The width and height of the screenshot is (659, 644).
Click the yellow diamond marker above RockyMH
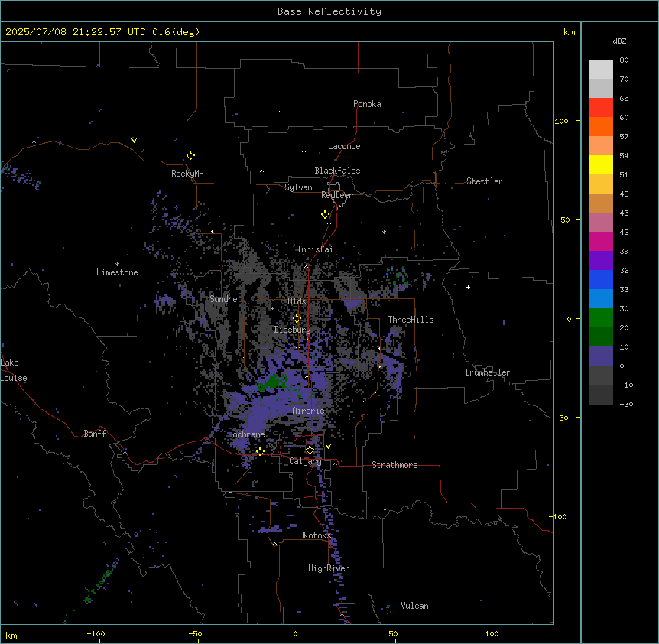click(x=190, y=156)
